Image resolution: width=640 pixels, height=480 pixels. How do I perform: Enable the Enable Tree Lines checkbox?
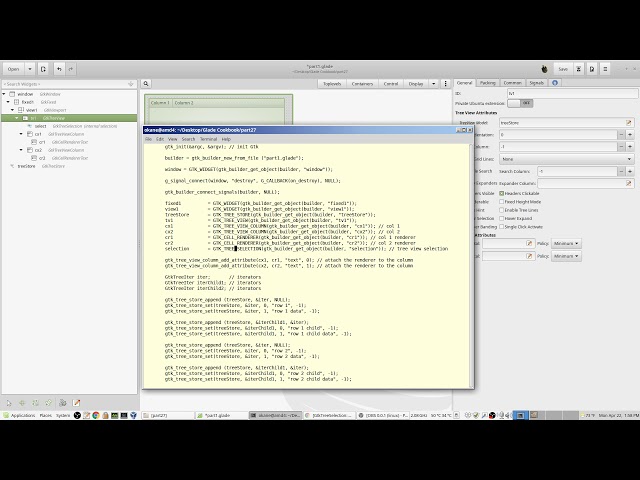(x=502, y=210)
